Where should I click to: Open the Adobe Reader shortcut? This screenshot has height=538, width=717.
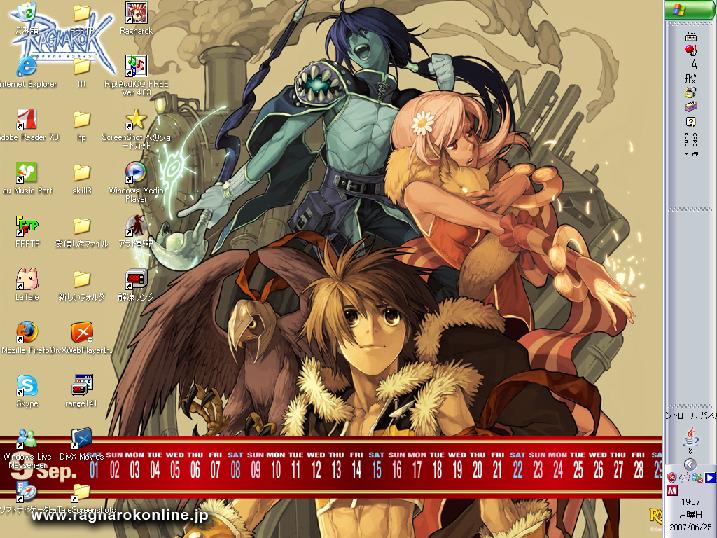pyautogui.click(x=27, y=126)
